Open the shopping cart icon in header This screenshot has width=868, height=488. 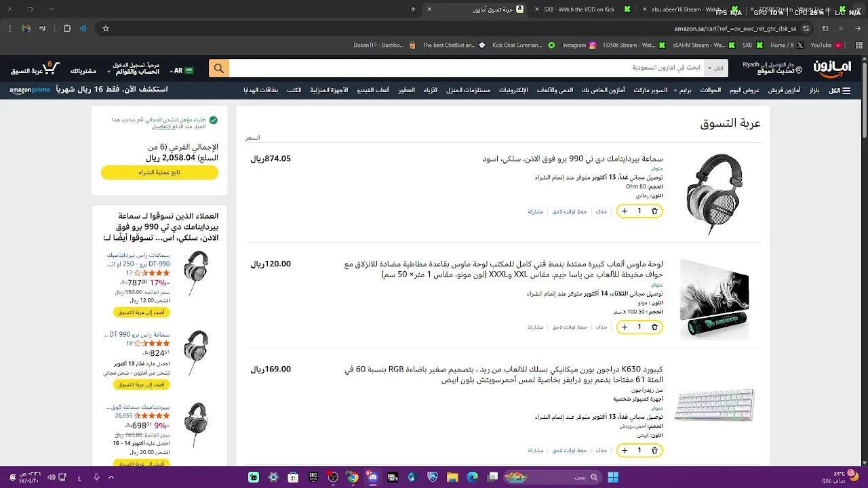coord(52,68)
